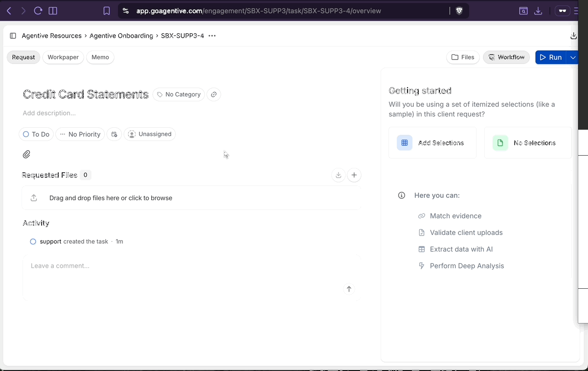Click the Agentive Onboarding breadcrumb
This screenshot has width=588, height=371.
(x=121, y=36)
